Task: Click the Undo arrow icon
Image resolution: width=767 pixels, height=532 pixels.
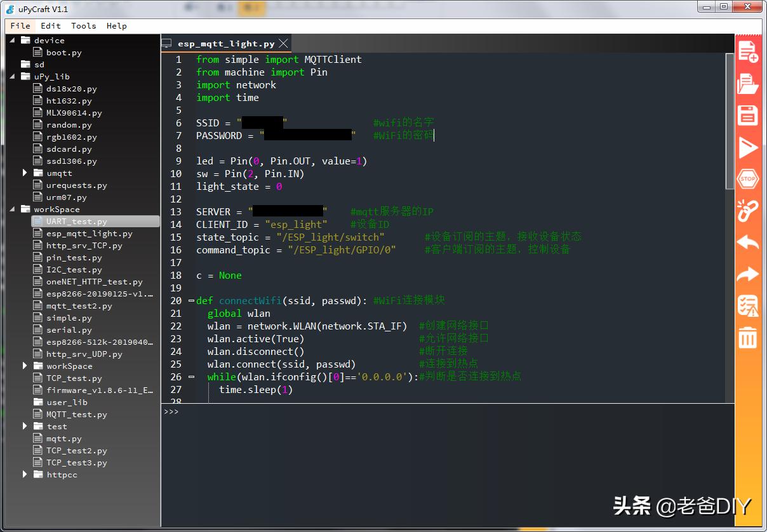Action: click(748, 242)
